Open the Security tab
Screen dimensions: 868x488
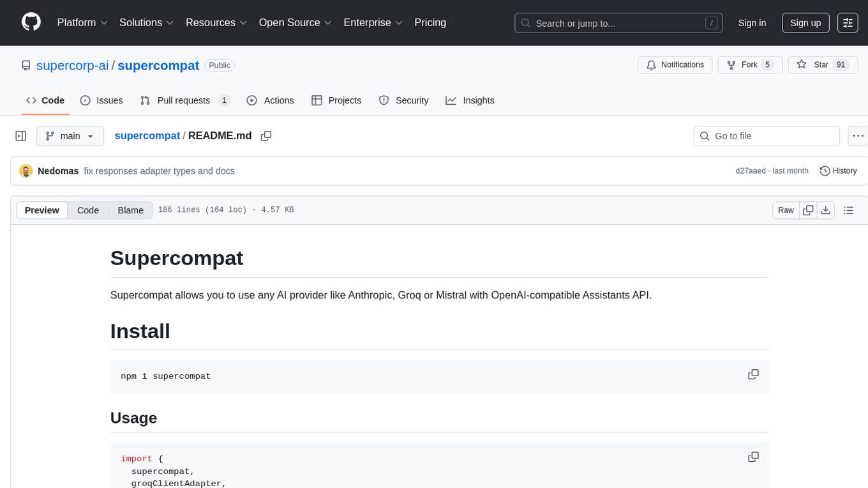[403, 100]
